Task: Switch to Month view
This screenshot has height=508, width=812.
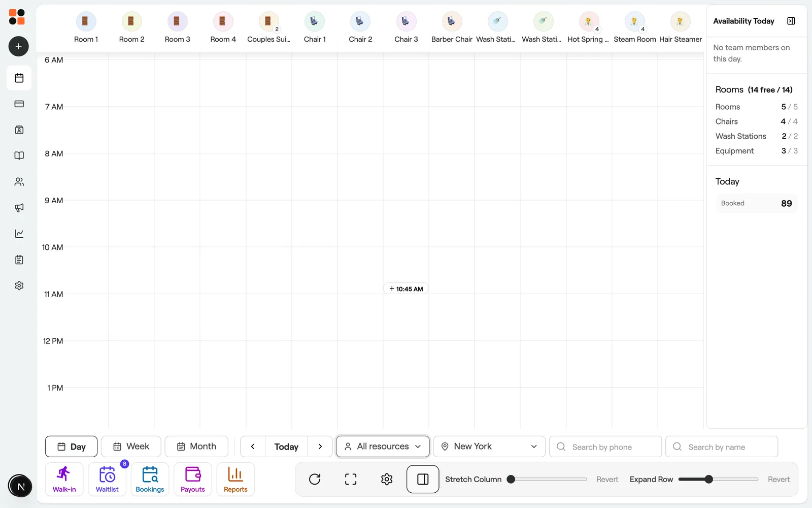Action: coord(196,447)
